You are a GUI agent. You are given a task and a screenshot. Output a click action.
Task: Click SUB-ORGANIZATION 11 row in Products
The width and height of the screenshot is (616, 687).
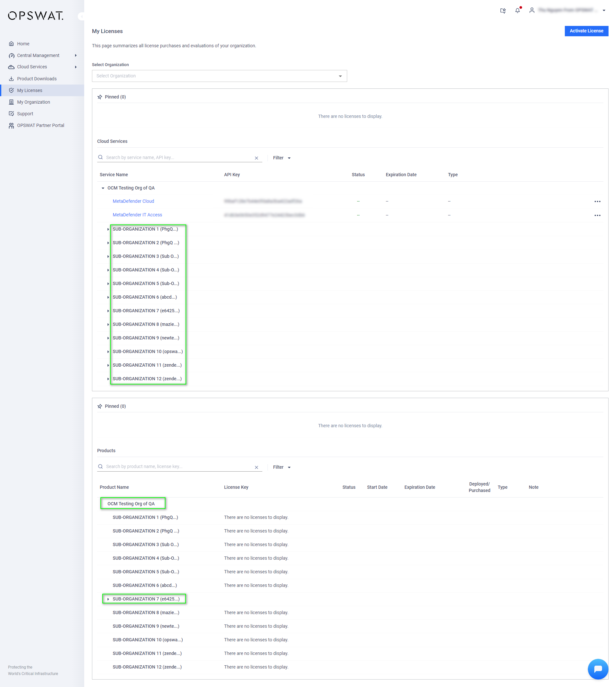(x=350, y=654)
